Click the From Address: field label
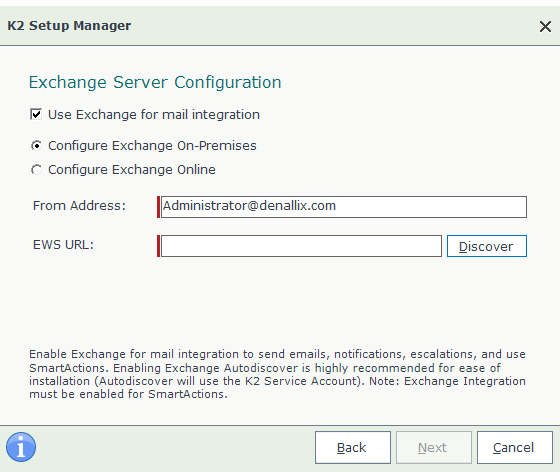This screenshot has height=472, width=560. click(x=79, y=206)
